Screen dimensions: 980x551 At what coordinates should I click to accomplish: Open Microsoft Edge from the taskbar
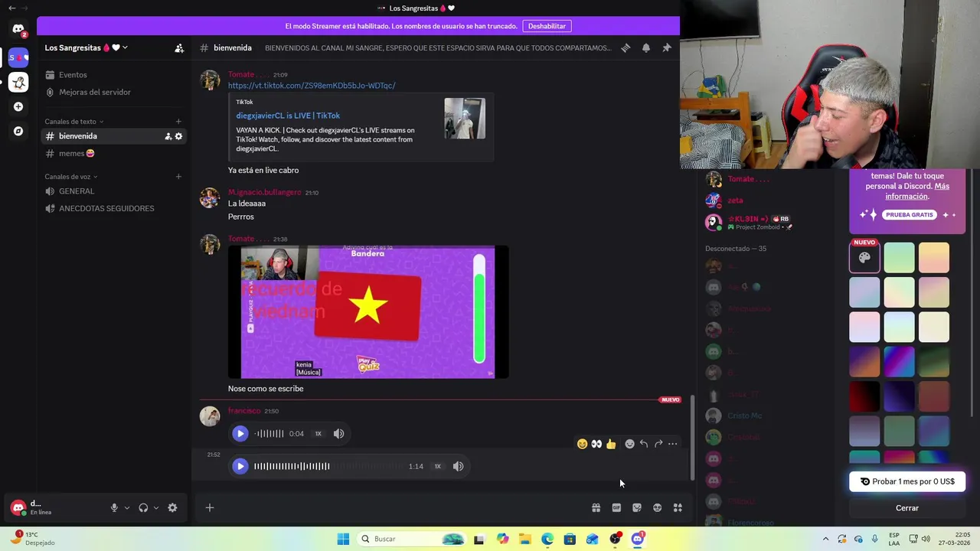547,539
